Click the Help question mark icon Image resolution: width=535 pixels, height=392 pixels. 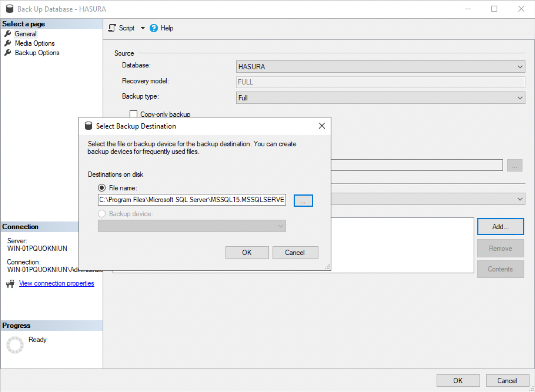coord(154,28)
